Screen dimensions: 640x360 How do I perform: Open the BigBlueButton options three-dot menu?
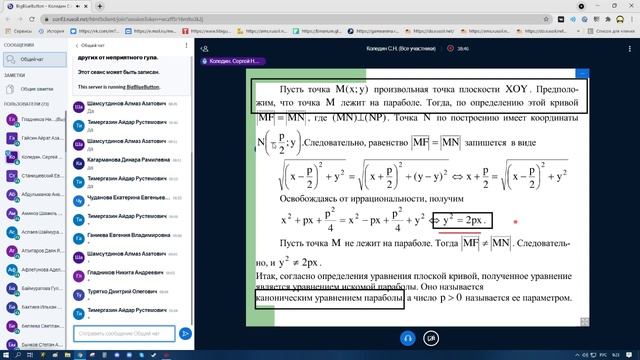point(629,49)
